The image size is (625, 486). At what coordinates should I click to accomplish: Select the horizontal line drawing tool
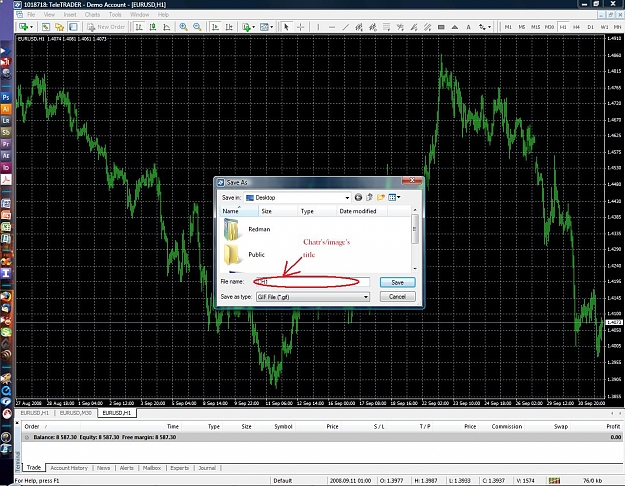[332, 27]
